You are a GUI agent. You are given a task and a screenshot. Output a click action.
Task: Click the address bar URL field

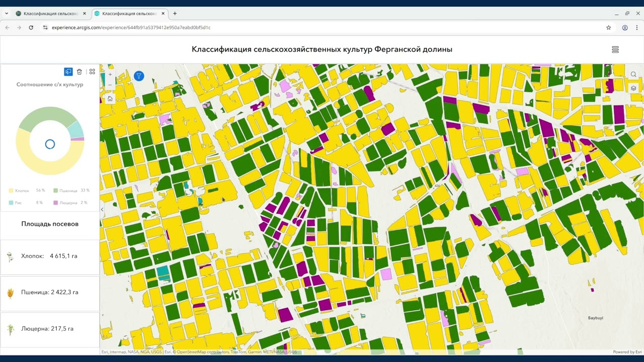[322, 28]
